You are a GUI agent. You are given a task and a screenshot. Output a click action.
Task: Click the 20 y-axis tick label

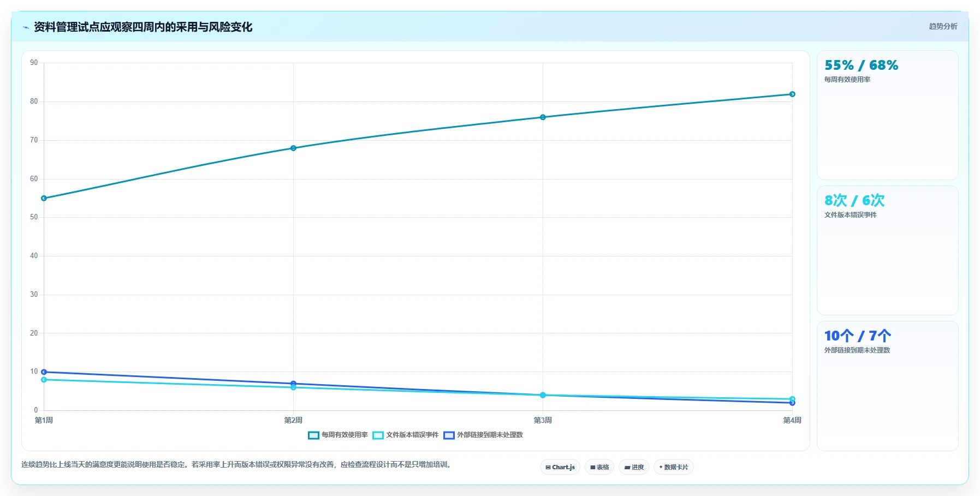pyautogui.click(x=34, y=333)
